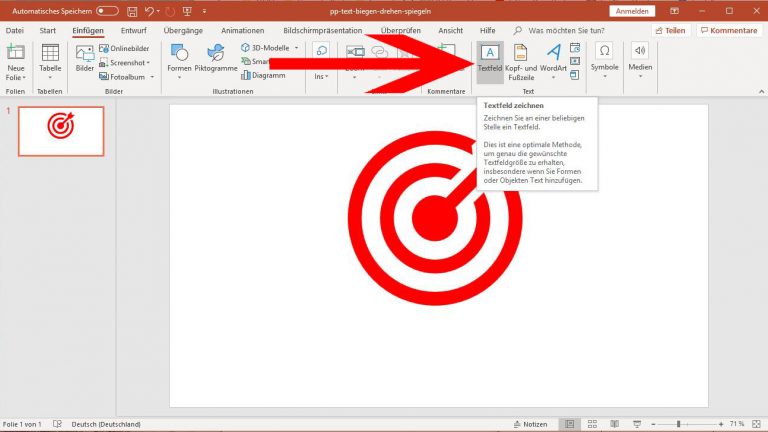Open the Piktogramme icon library
This screenshot has height=432, width=768.
[214, 60]
